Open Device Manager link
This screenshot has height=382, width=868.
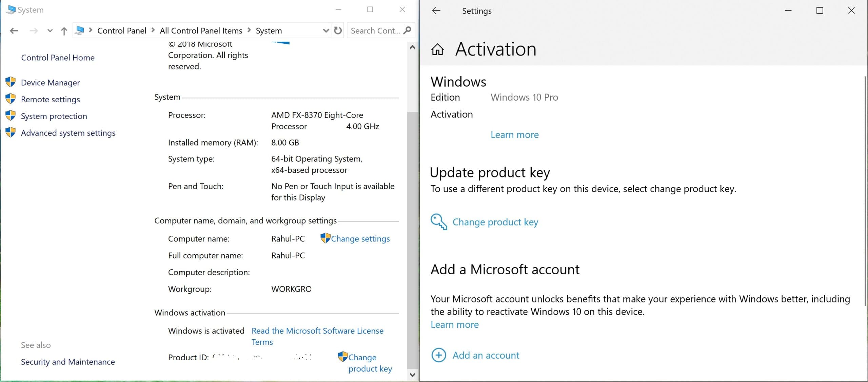[x=50, y=83]
